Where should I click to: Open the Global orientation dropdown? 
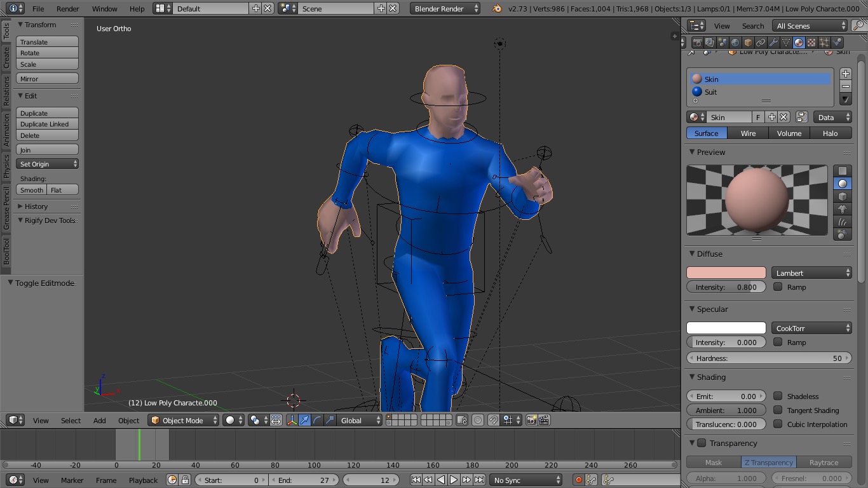tap(360, 420)
